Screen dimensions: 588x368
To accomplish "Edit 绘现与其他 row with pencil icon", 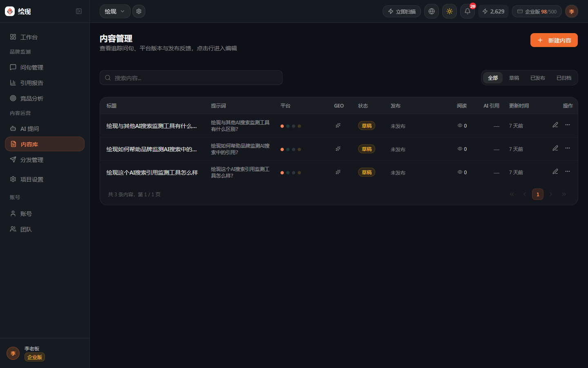I will pos(555,125).
